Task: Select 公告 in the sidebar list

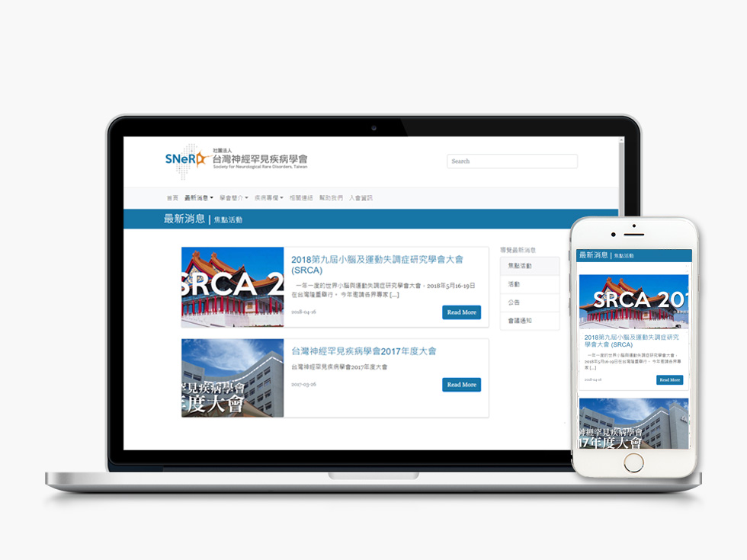Action: point(529,302)
